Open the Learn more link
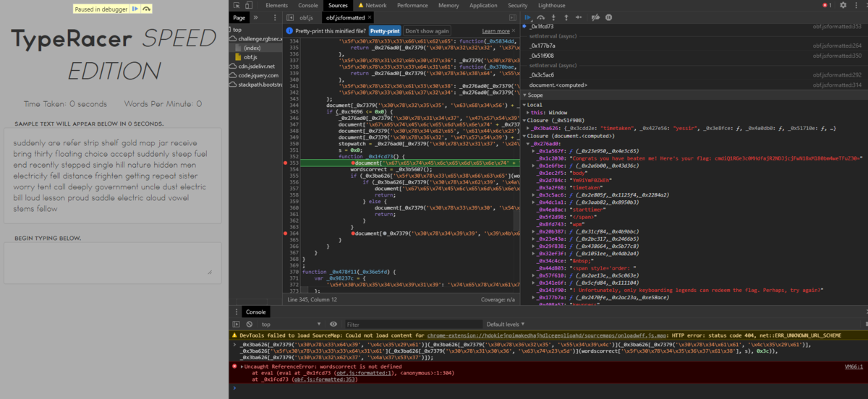 (x=495, y=31)
